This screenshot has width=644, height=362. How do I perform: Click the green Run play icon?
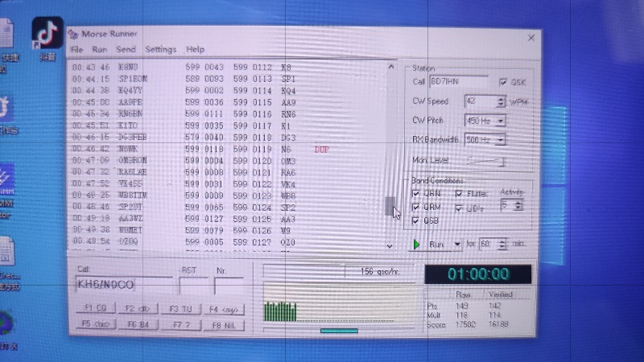(x=416, y=245)
